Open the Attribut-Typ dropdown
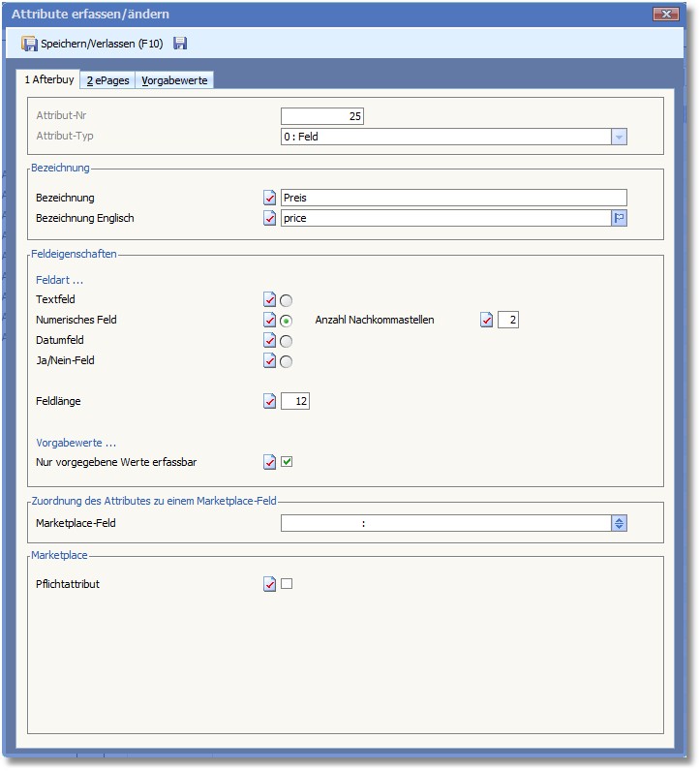The height and width of the screenshot is (771, 700). pos(619,137)
